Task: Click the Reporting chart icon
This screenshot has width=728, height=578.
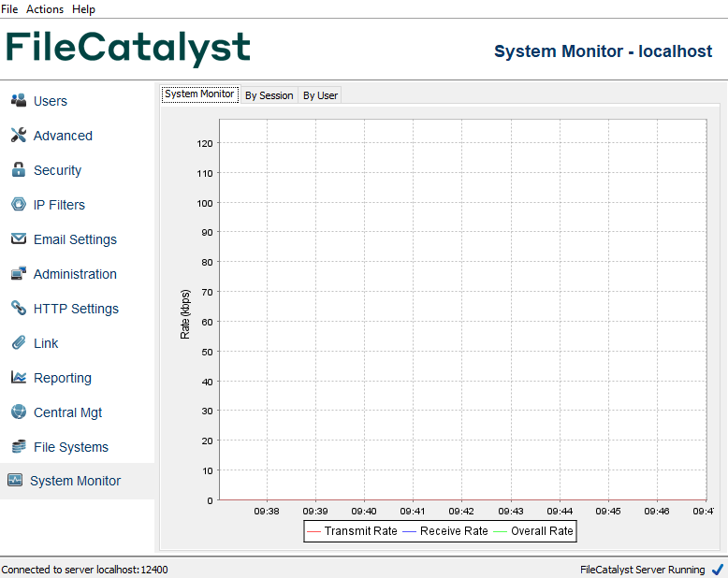Action: (x=19, y=377)
